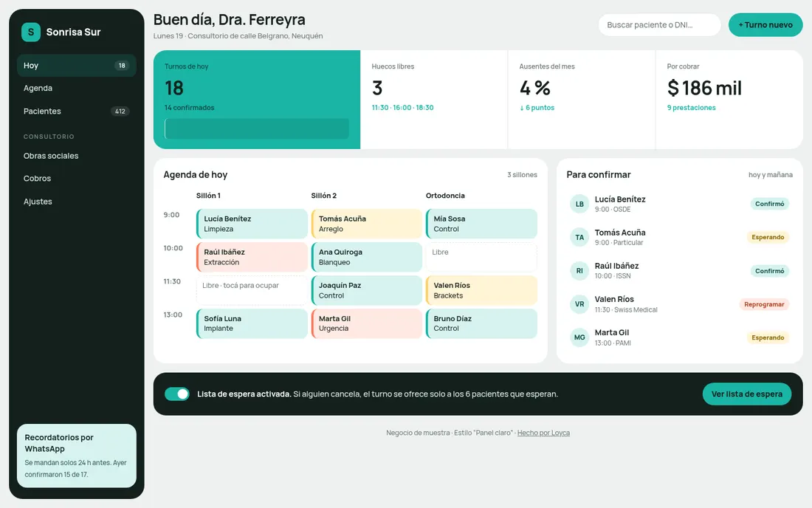The image size is (812, 508).
Task: Open the Ausentes del mes card
Action: pyautogui.click(x=582, y=100)
